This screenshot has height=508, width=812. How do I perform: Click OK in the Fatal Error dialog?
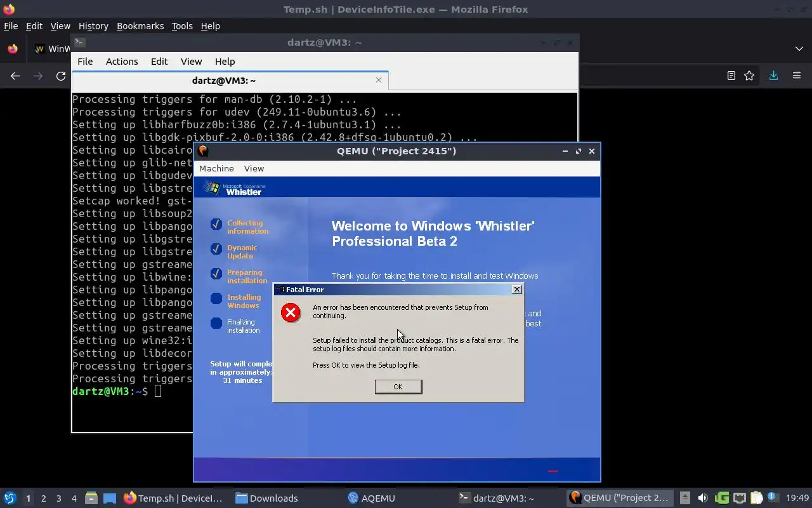point(398,387)
